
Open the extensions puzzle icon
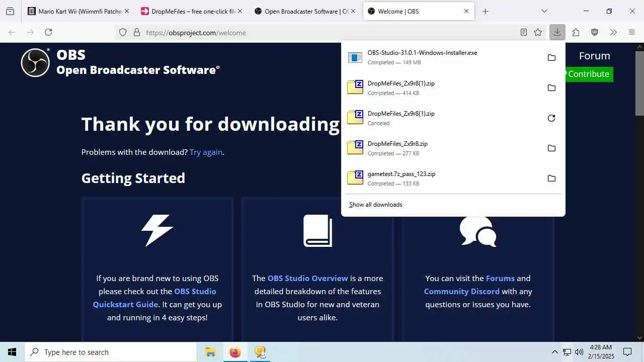tap(576, 32)
